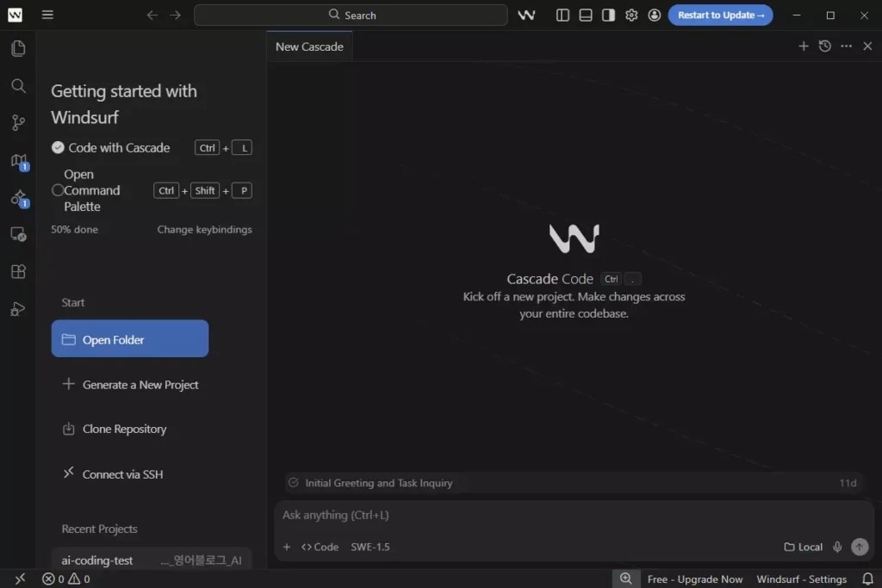Click the Search command center field
882x588 pixels.
pyautogui.click(x=351, y=15)
